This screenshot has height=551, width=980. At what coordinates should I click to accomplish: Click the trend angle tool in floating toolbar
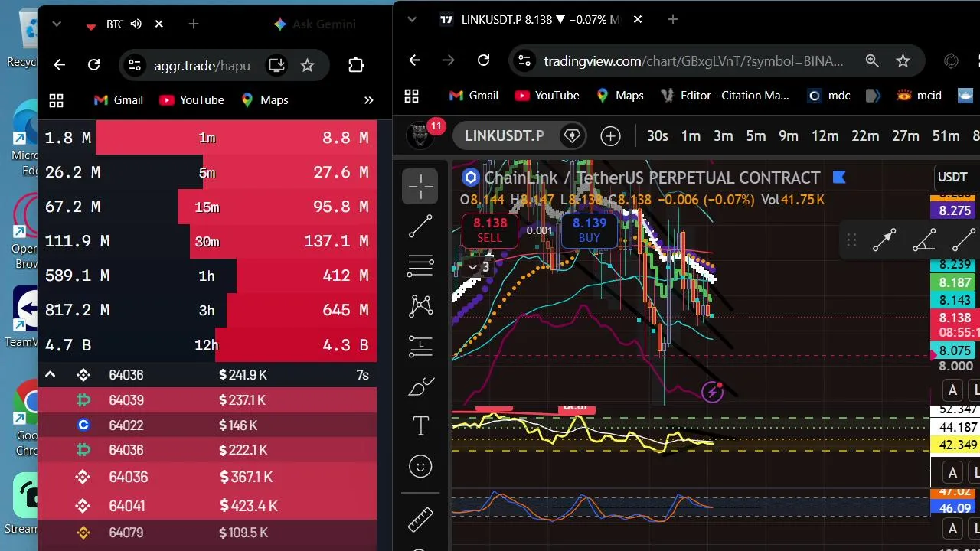point(924,240)
